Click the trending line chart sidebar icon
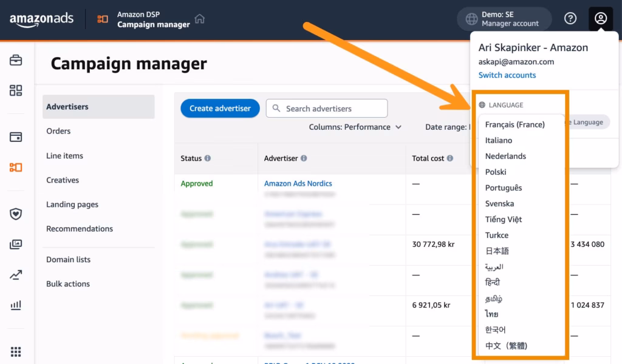 (x=16, y=274)
